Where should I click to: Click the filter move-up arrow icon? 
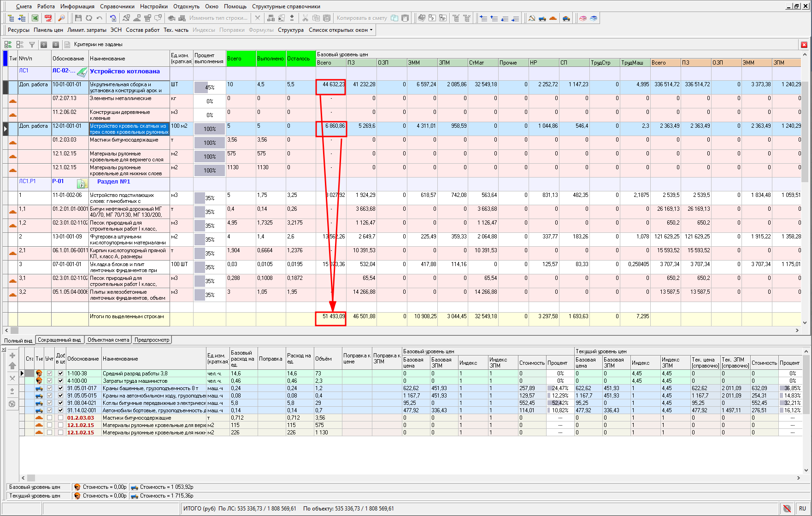pyautogui.click(x=44, y=44)
